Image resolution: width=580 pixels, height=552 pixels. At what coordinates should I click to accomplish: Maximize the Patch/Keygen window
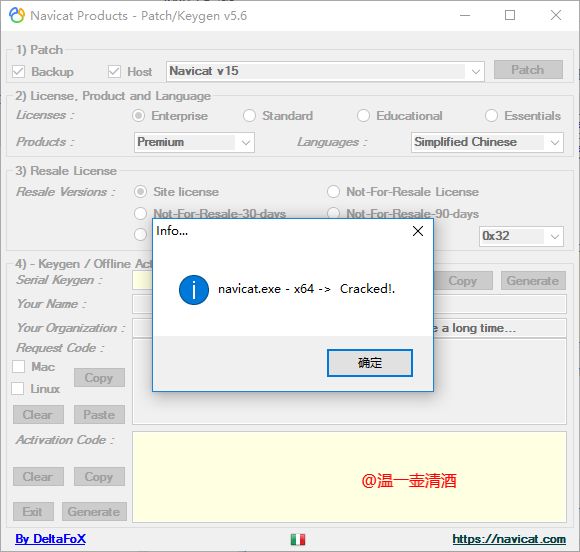(x=510, y=16)
